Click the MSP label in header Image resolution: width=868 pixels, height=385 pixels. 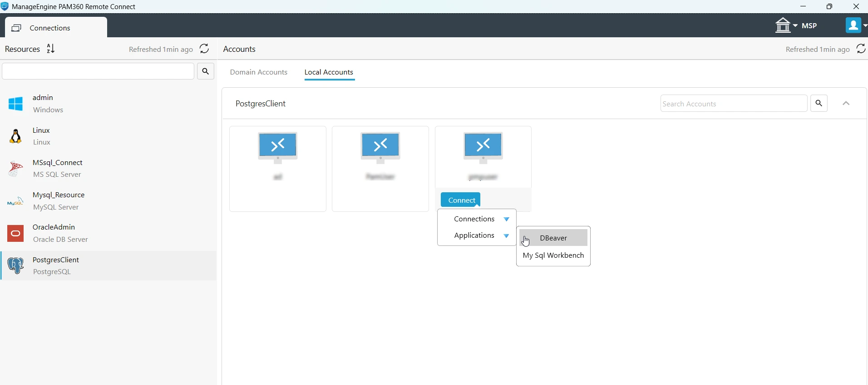[809, 26]
